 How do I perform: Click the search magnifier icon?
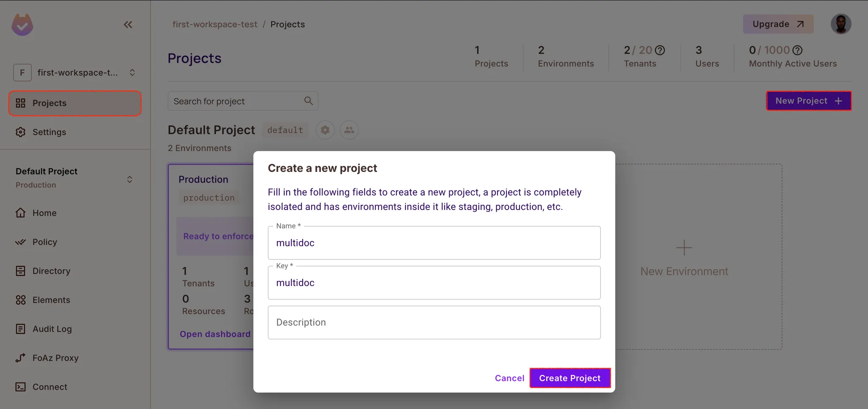point(308,101)
